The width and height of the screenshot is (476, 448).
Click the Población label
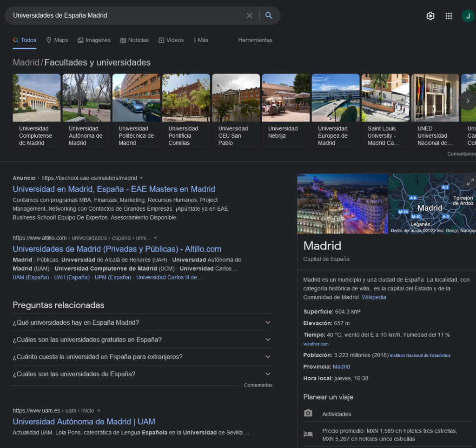(318, 355)
